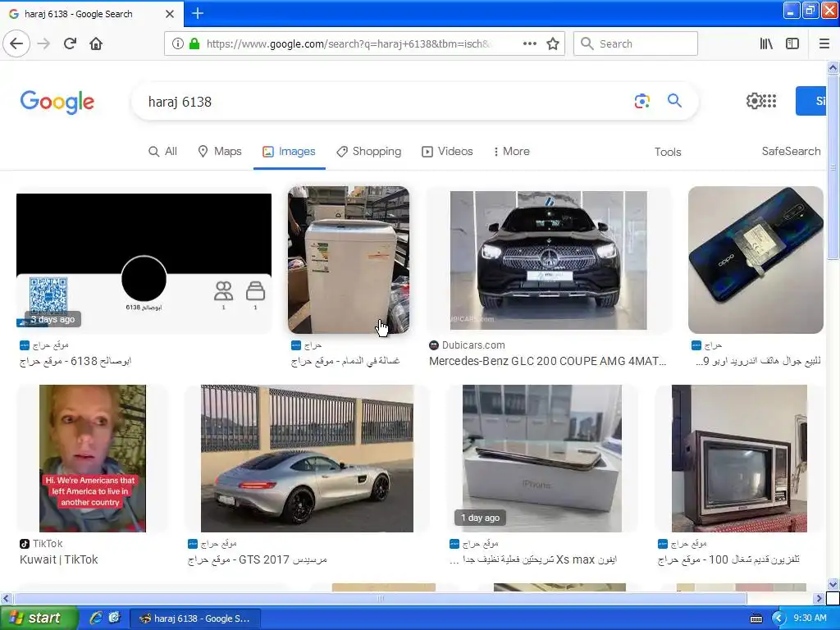
Task: Switch to the Shopping tab
Action: tap(368, 152)
